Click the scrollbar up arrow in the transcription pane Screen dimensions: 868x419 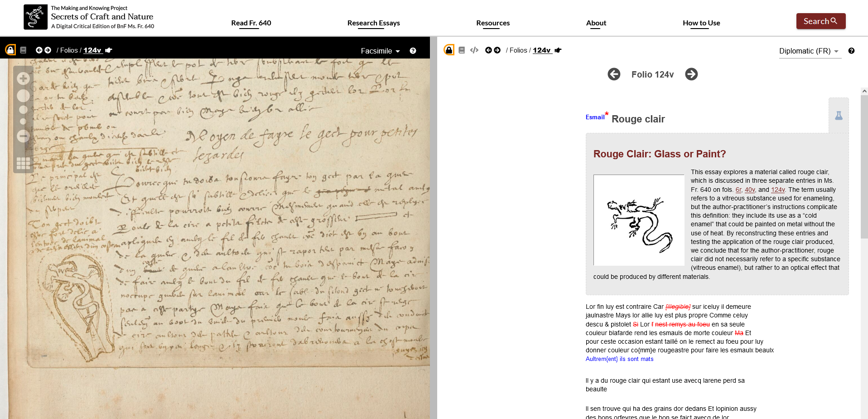pyautogui.click(x=864, y=91)
